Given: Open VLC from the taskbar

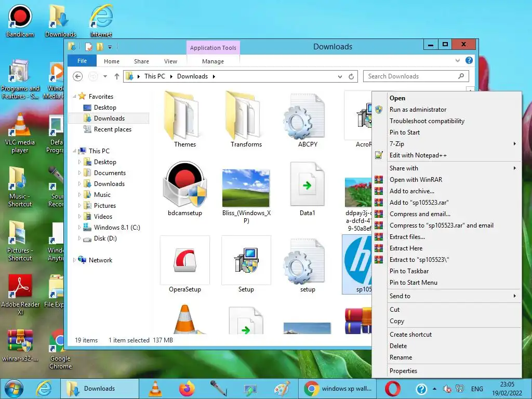Looking at the screenshot, I should (155, 389).
